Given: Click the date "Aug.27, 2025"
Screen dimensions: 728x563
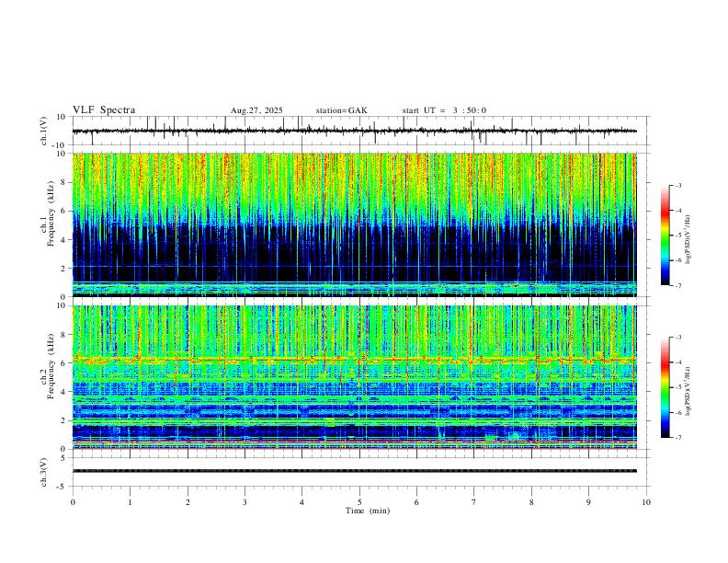Looking at the screenshot, I should click(x=256, y=110).
